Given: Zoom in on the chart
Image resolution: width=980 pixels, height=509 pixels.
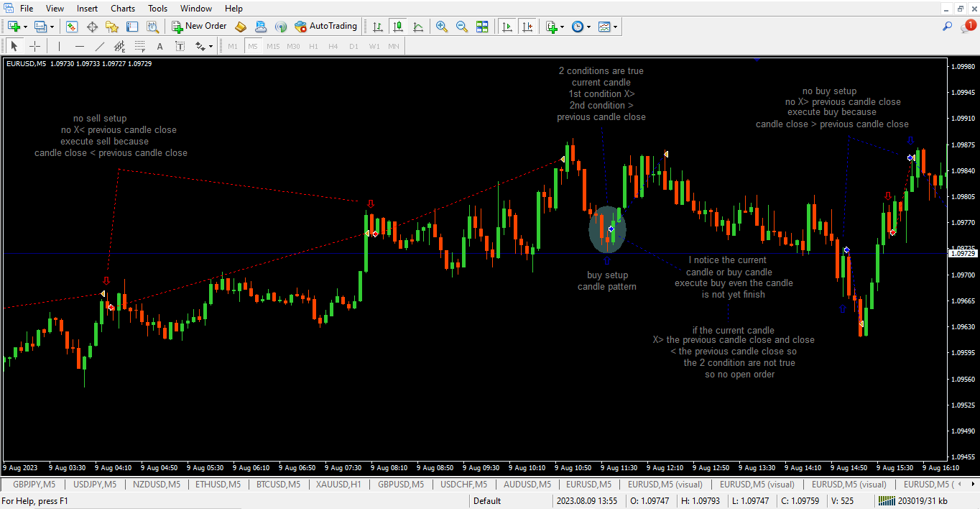Looking at the screenshot, I should pyautogui.click(x=442, y=27).
